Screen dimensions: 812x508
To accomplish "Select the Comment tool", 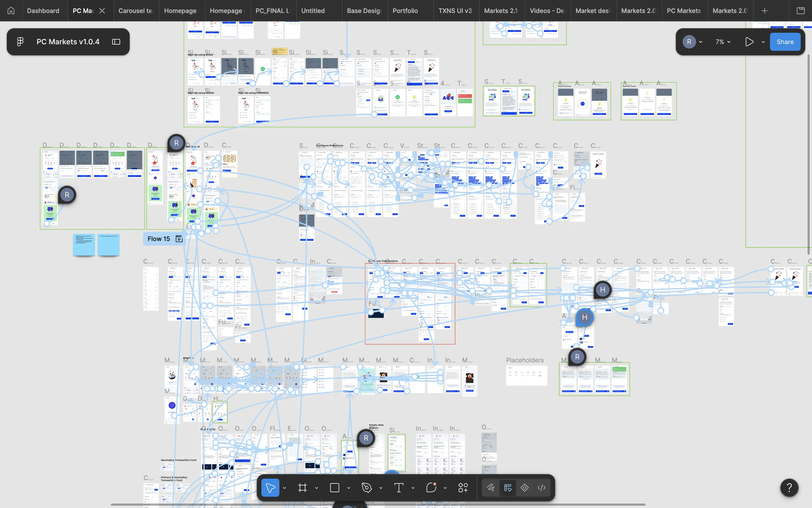I will point(431,487).
